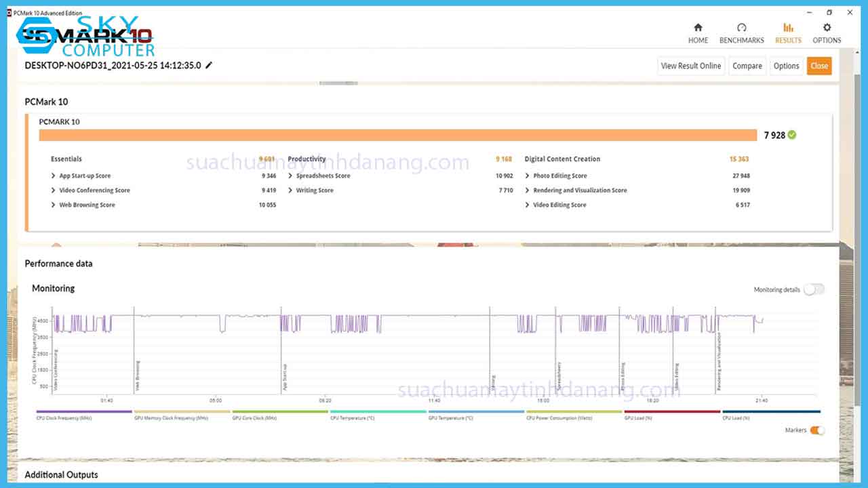Open the Benchmarks tab
Image resolution: width=868 pixels, height=488 pixels.
click(741, 33)
